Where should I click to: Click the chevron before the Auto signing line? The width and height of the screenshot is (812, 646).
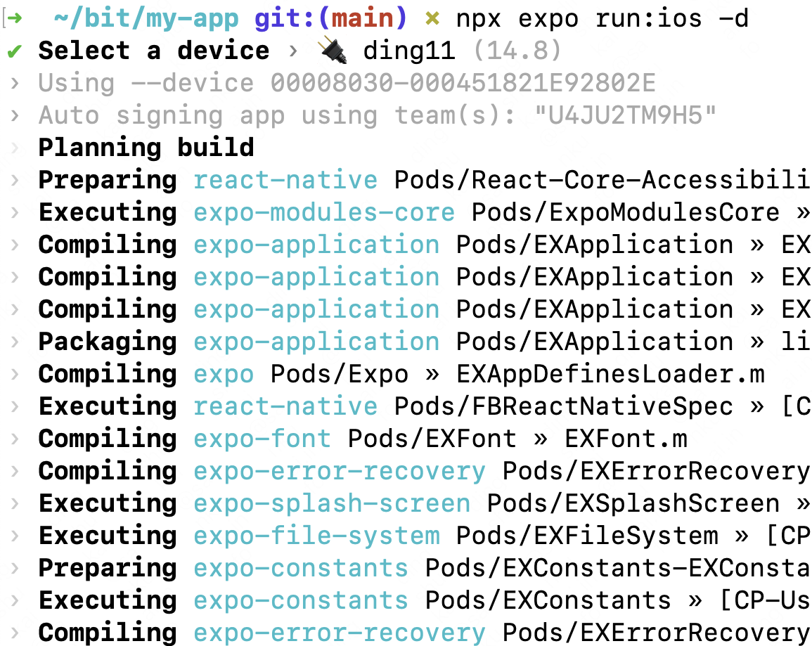pyautogui.click(x=14, y=115)
